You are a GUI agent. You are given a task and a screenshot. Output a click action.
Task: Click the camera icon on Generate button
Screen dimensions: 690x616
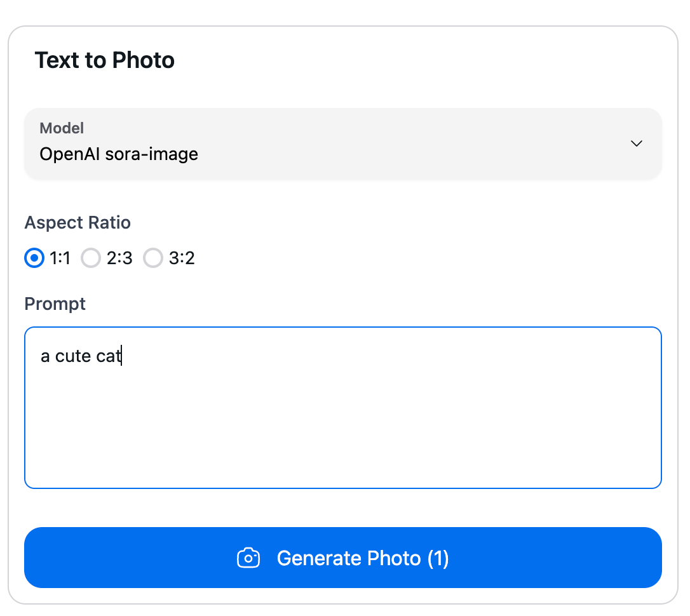248,558
